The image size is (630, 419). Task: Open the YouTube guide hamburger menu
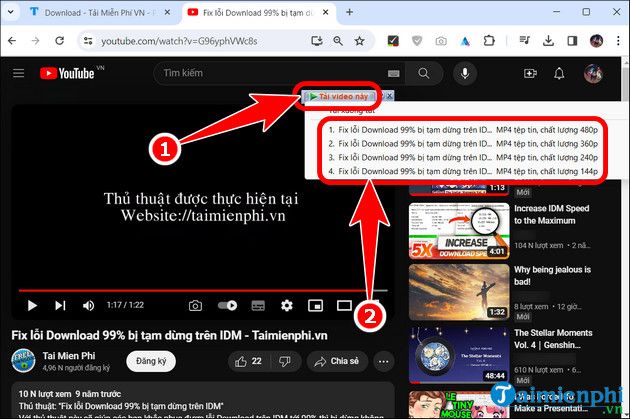18,73
